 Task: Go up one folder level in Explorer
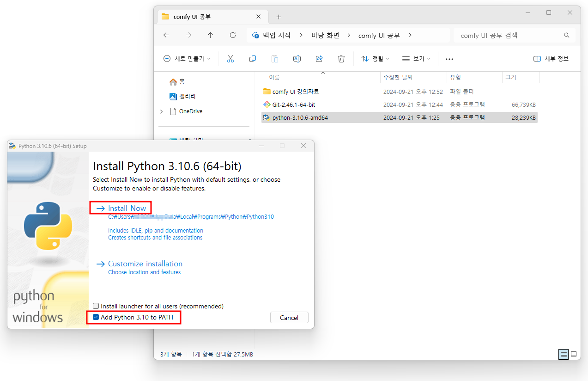tap(211, 35)
